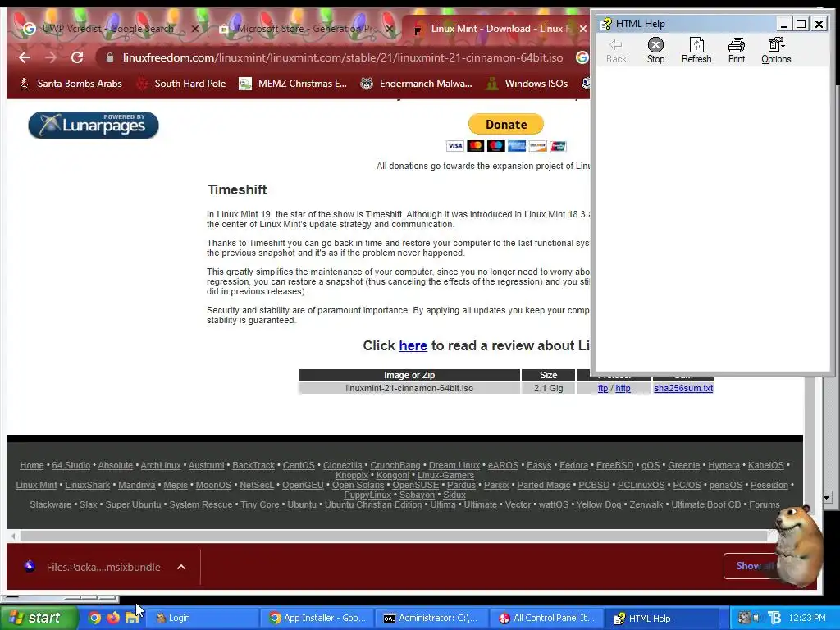The height and width of the screenshot is (630, 840).
Task: Close the UWP Vcredist Google Search tab
Action: (x=195, y=29)
